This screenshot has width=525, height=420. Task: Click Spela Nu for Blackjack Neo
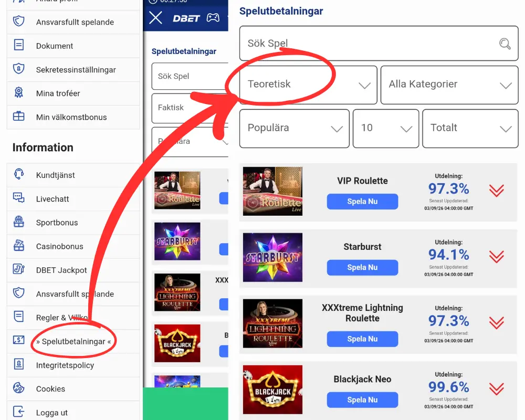click(x=362, y=400)
